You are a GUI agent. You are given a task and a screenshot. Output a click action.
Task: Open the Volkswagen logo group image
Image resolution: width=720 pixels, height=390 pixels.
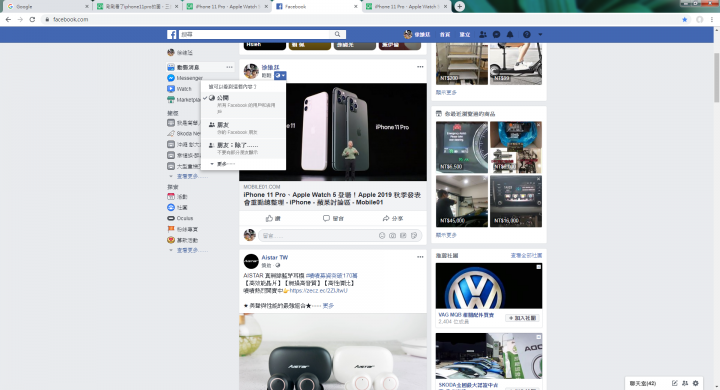pos(489,286)
